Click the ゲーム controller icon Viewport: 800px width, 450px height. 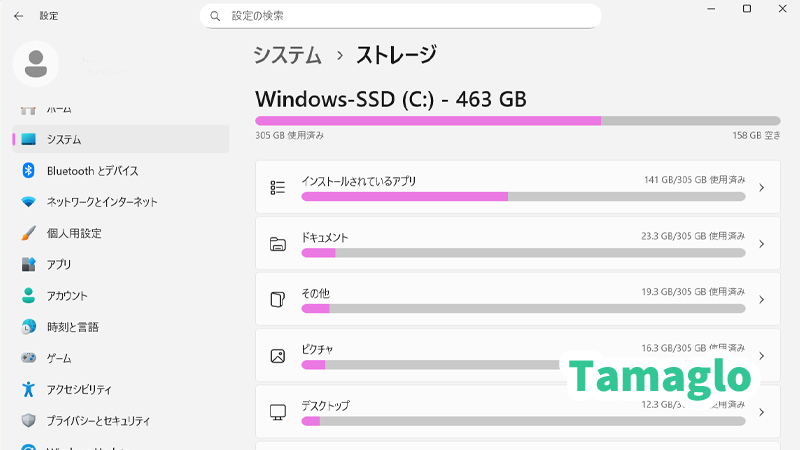coord(28,358)
